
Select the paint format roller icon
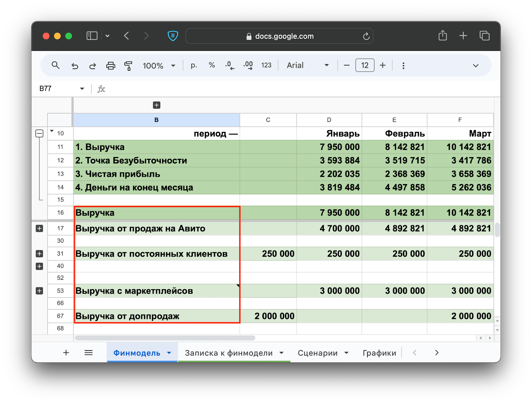pyautogui.click(x=128, y=66)
